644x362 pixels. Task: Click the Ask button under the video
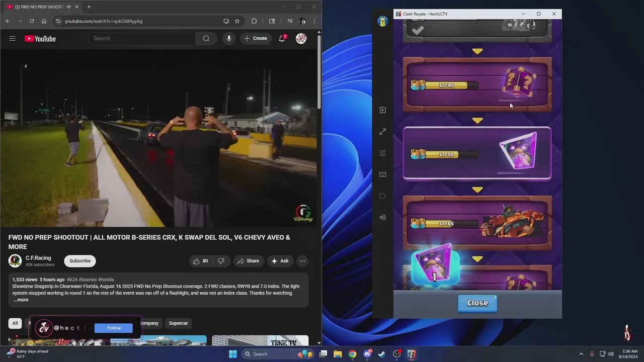280,261
